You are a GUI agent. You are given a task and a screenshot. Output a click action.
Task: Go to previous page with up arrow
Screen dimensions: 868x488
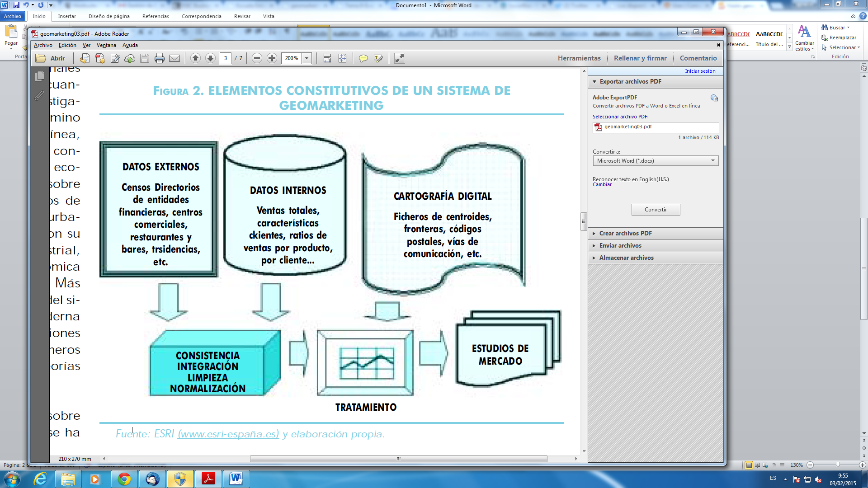point(195,58)
